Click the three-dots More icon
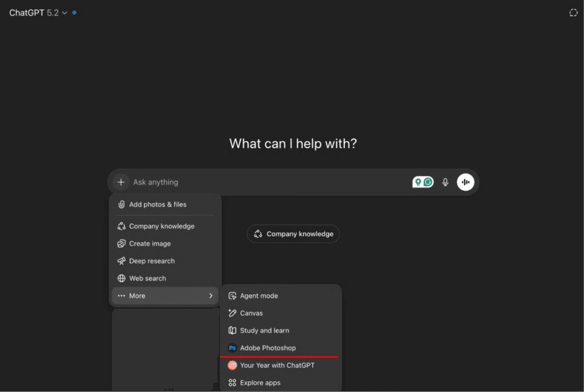This screenshot has width=584, height=392. pos(121,296)
